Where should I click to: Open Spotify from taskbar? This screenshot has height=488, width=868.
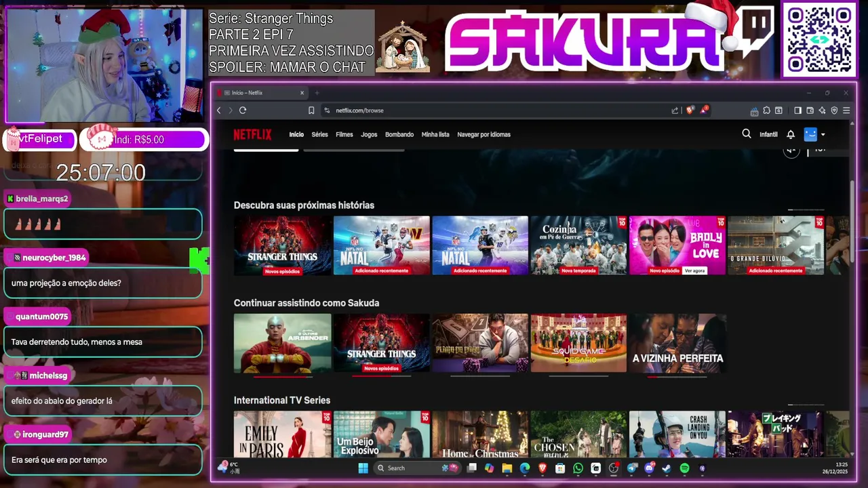(x=684, y=468)
